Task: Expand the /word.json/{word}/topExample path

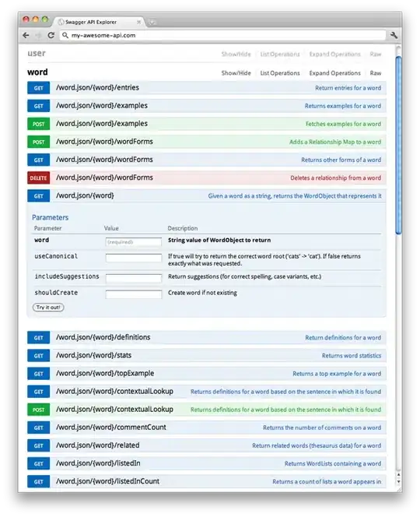Action: (105, 373)
